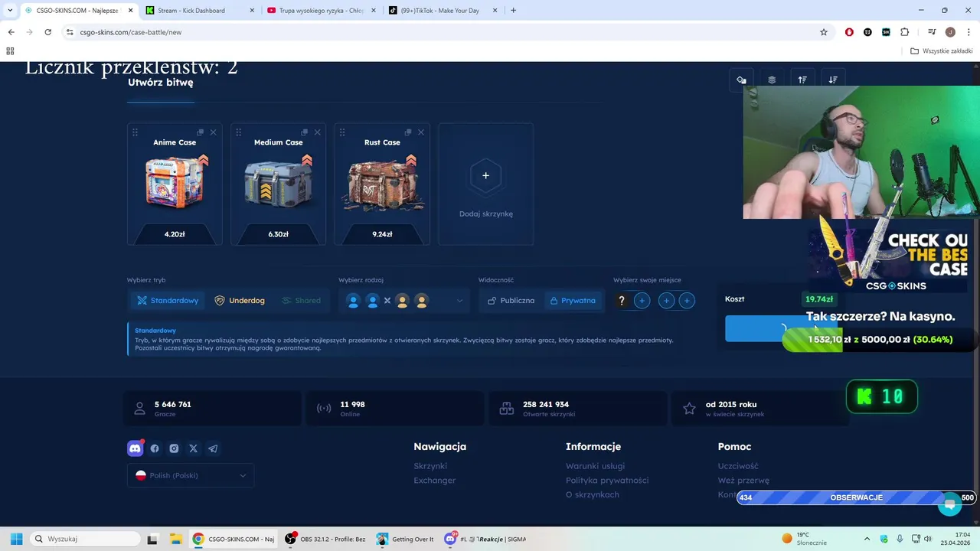Grab the drag handle on Anime Case
The image size is (980, 551).
tap(135, 132)
